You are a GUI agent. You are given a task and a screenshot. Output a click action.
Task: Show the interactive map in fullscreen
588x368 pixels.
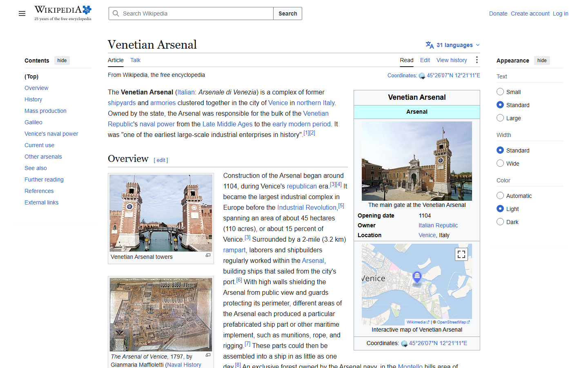pos(461,254)
